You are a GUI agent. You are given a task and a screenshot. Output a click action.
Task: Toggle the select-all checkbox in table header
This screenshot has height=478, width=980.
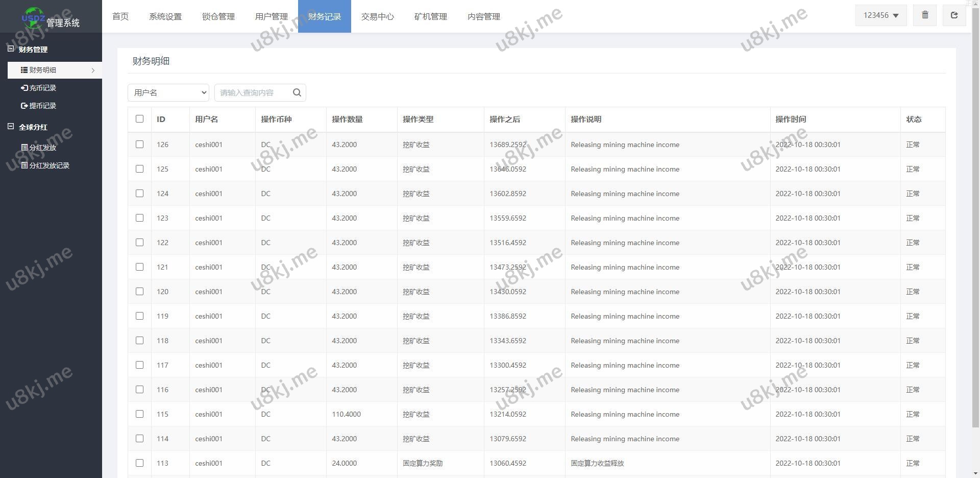click(x=139, y=119)
